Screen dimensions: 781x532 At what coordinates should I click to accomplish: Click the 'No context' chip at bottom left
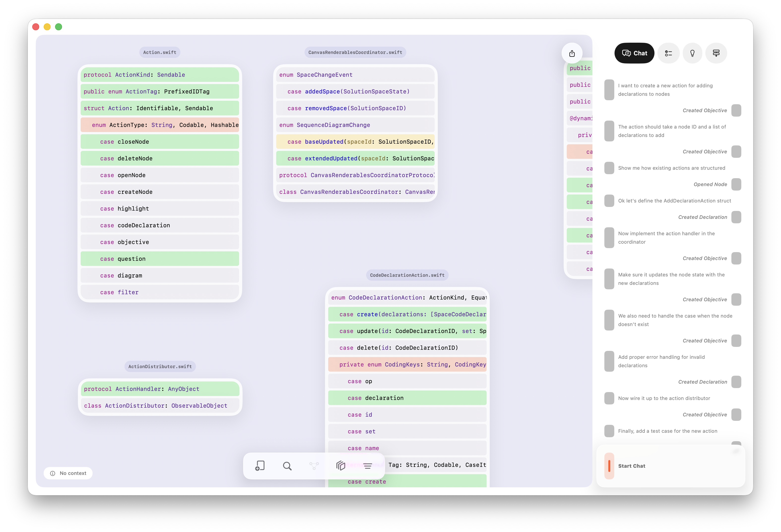(x=68, y=473)
